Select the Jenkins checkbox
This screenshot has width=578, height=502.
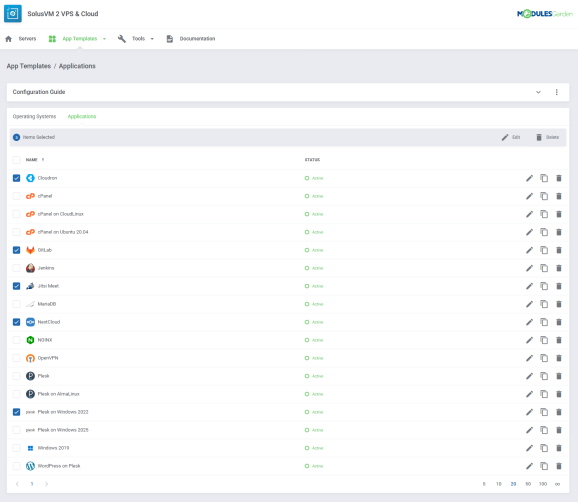point(17,268)
